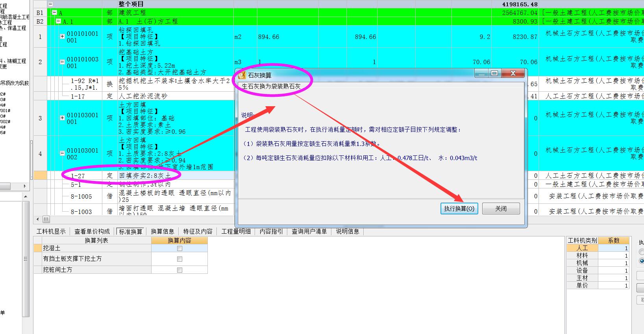Switch to the 工料机显示 tab
Image resolution: width=644 pixels, height=334 pixels.
(51, 231)
